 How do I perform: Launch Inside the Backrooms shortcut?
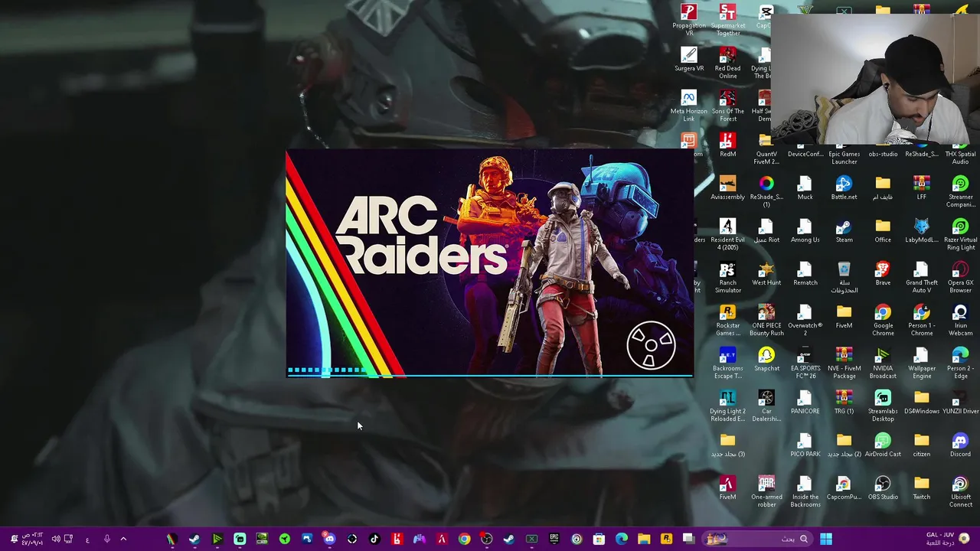pos(805,491)
